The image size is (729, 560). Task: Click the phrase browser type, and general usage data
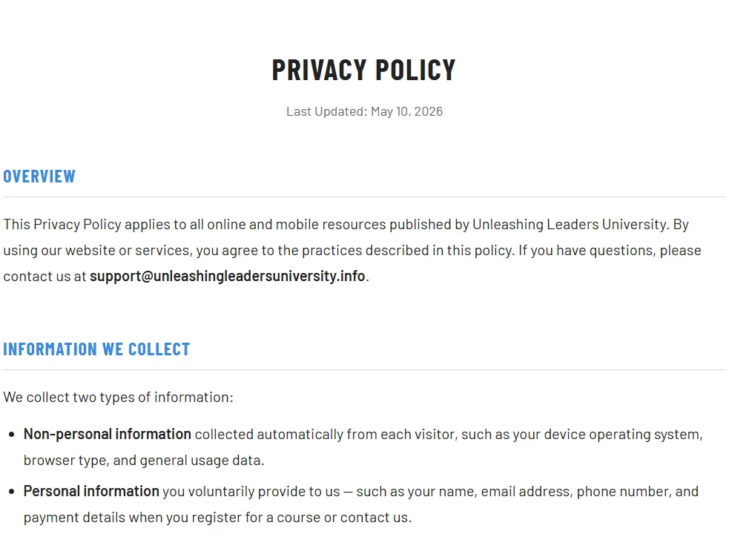click(144, 461)
